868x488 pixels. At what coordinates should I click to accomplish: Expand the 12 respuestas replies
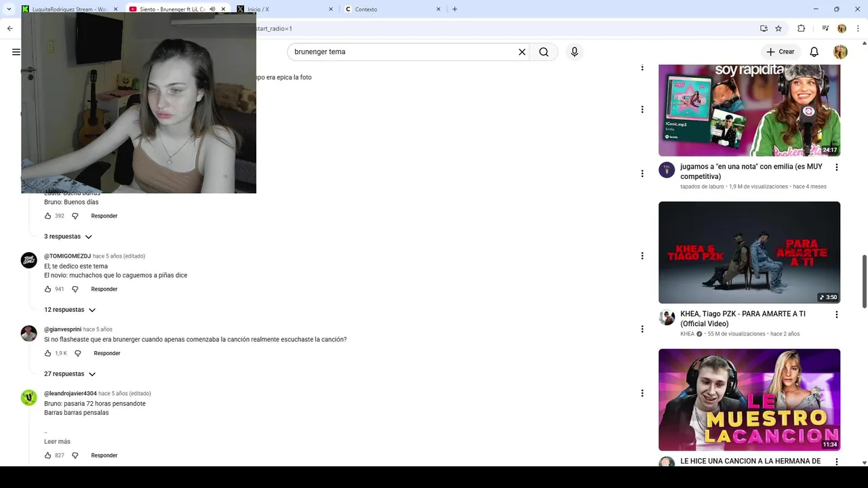(x=70, y=310)
